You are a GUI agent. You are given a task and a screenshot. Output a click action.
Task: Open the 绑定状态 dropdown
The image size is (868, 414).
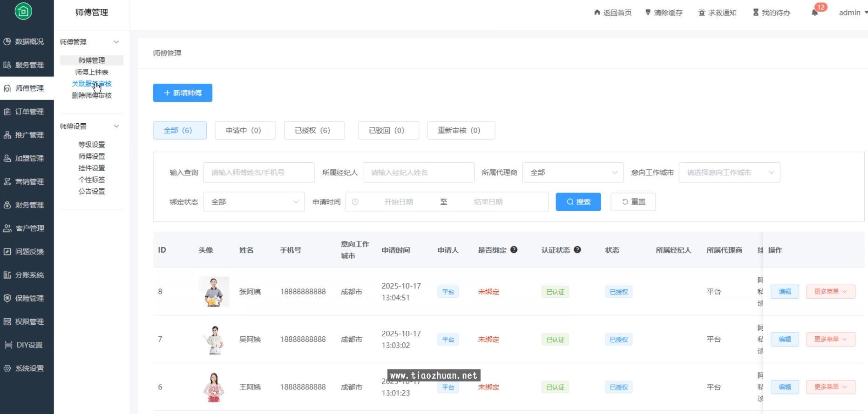254,202
